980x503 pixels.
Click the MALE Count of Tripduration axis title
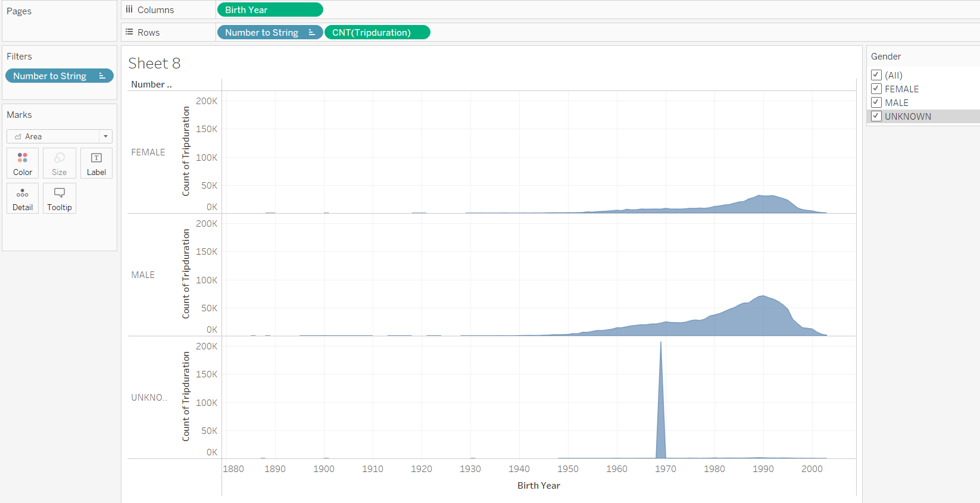186,274
